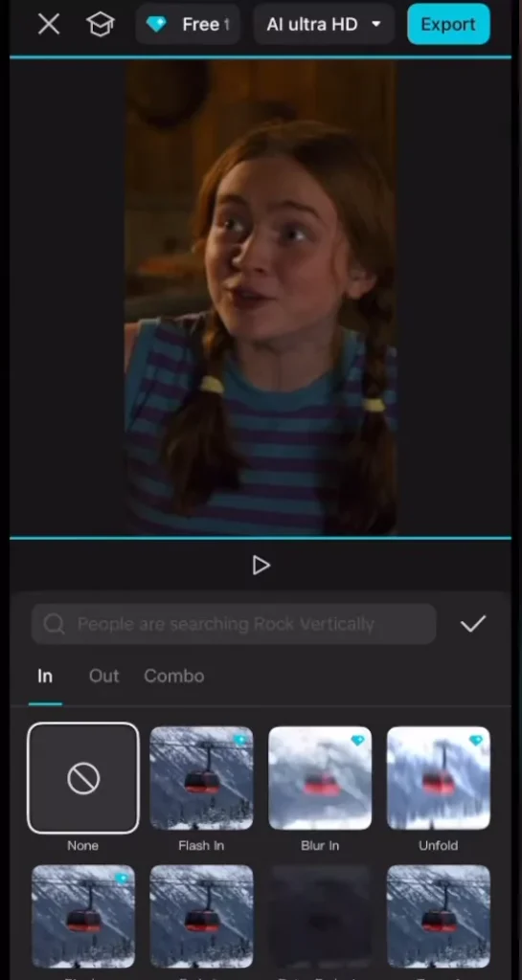Click the video preview of the girl
This screenshot has width=522, height=980.
coord(261,299)
